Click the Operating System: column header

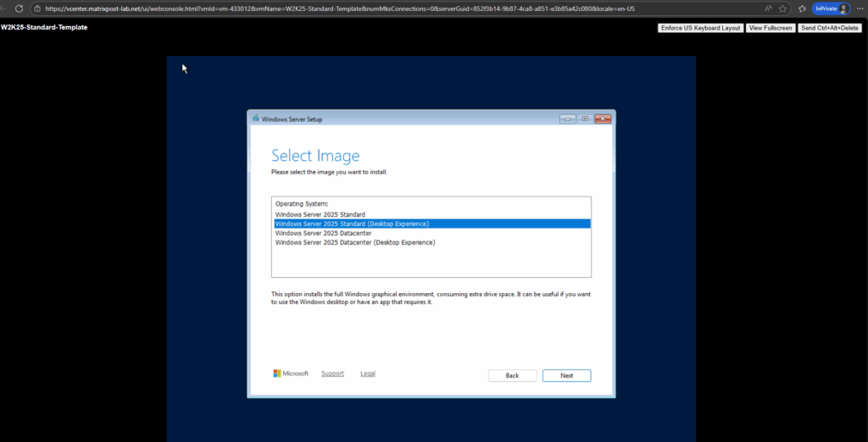(302, 204)
